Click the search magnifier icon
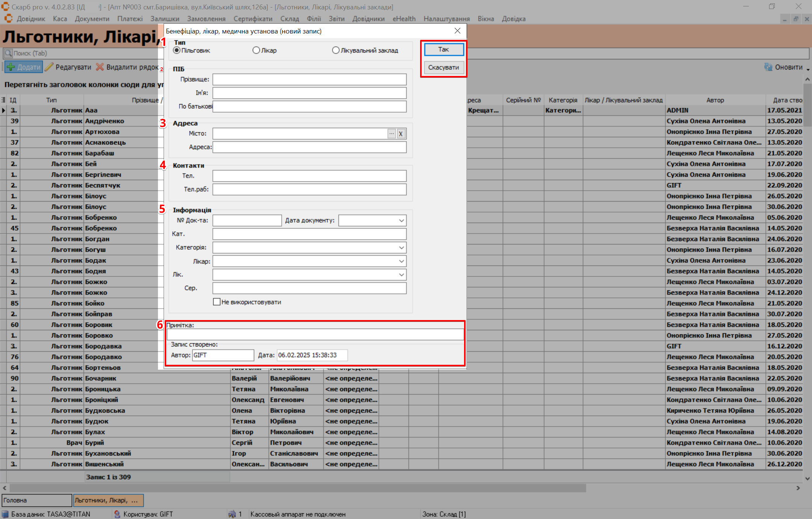812x519 pixels. pos(8,53)
